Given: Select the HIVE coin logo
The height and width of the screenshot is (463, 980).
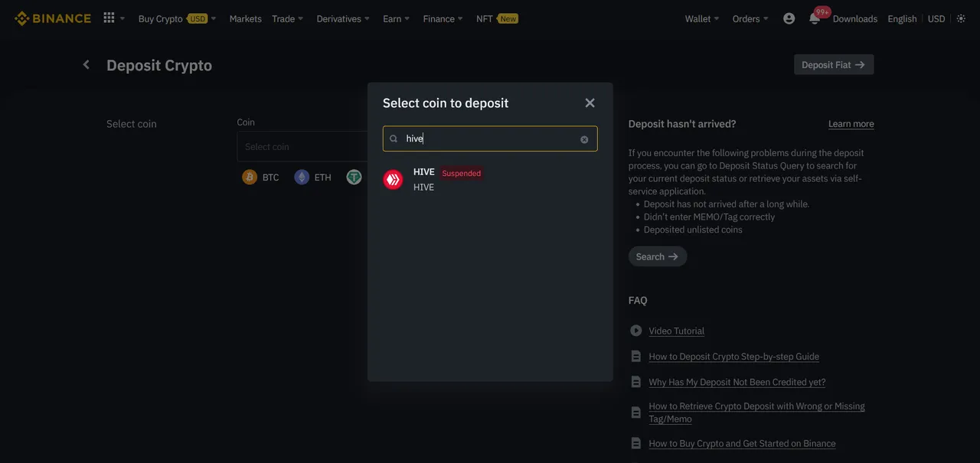Looking at the screenshot, I should click(x=393, y=180).
